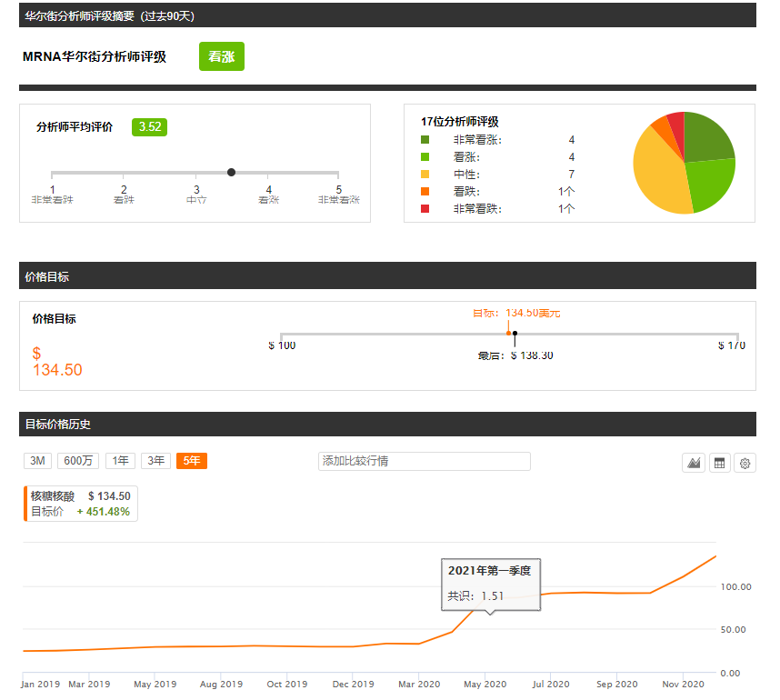Click the 添加比较行情 comparison input field

[425, 461]
